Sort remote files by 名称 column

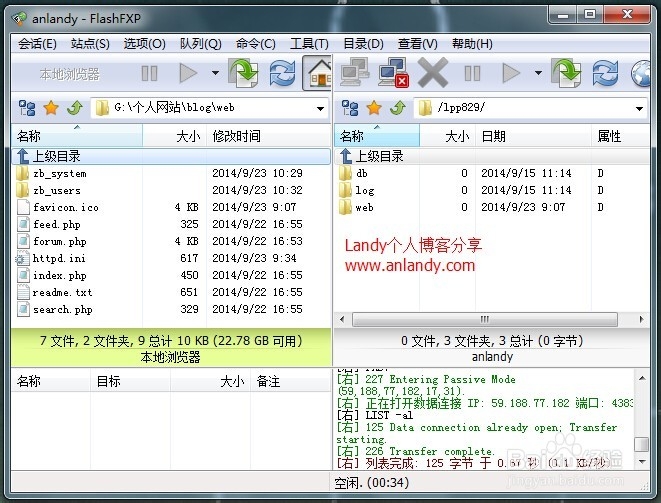(x=377, y=136)
